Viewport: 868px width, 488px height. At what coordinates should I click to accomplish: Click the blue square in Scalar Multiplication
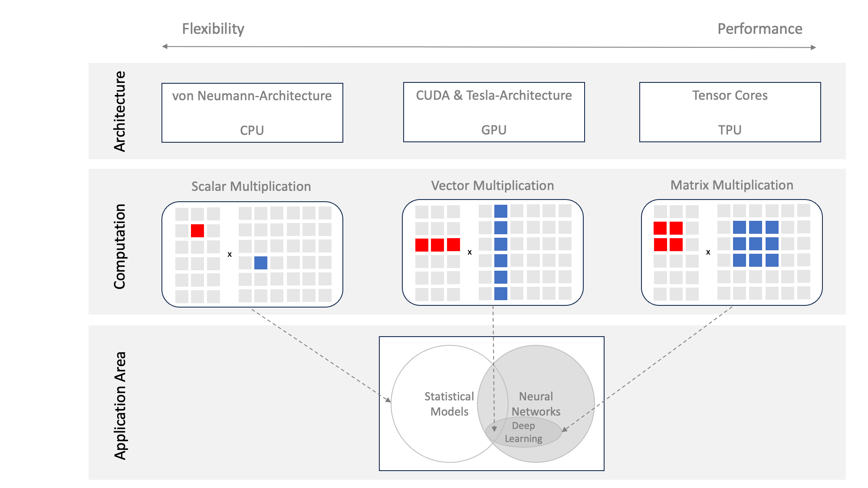(x=261, y=263)
